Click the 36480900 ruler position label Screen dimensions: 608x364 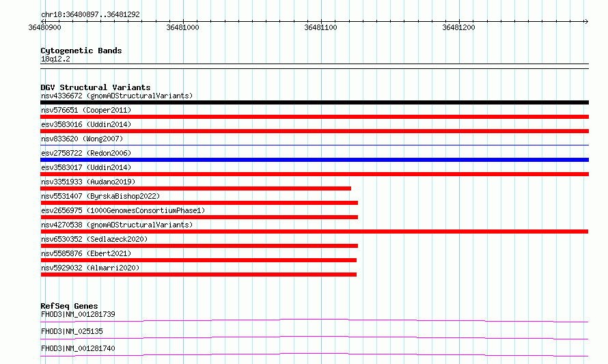click(x=44, y=27)
